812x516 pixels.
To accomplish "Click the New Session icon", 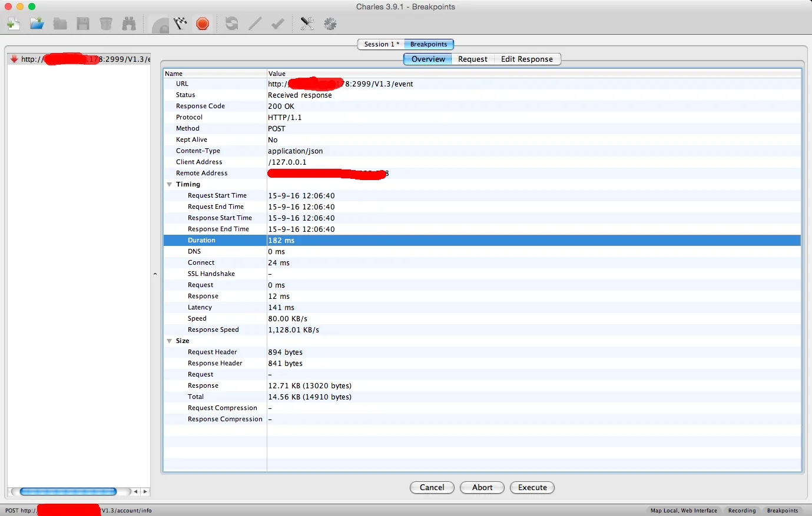I will 14,24.
